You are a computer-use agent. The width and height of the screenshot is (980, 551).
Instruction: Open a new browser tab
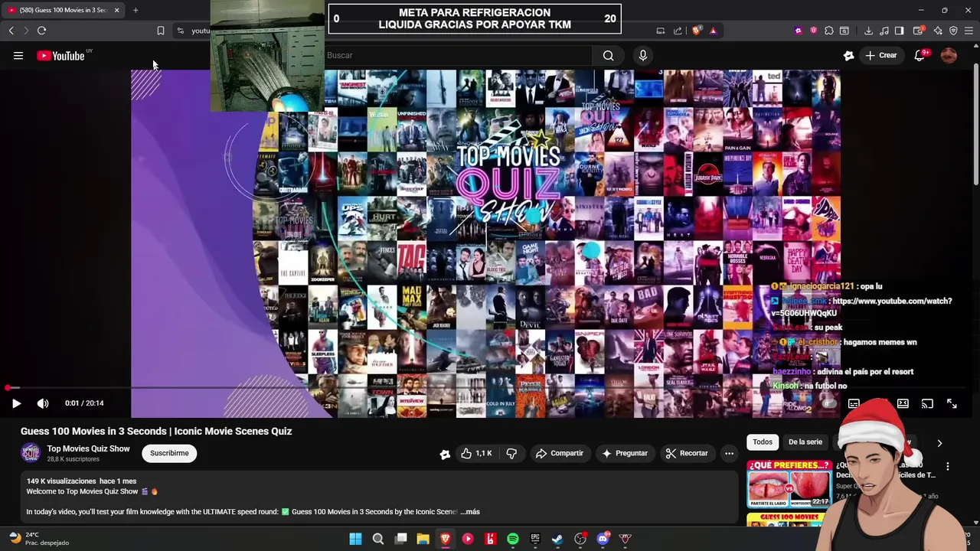[x=136, y=10]
